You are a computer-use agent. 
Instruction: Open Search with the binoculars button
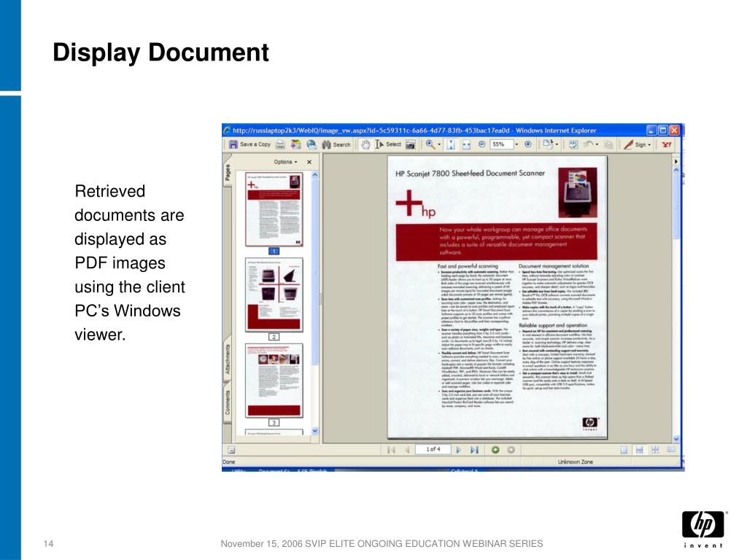(336, 144)
